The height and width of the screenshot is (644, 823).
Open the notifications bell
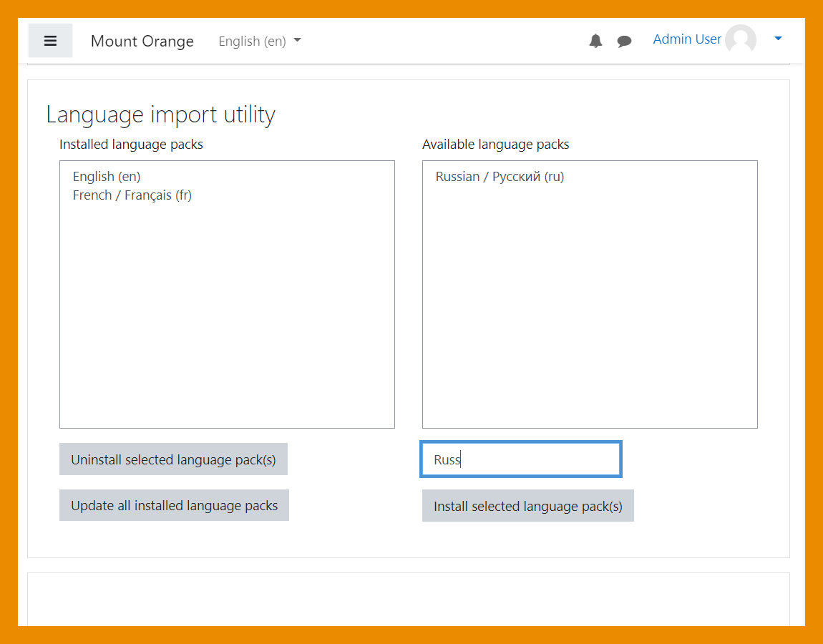point(595,41)
